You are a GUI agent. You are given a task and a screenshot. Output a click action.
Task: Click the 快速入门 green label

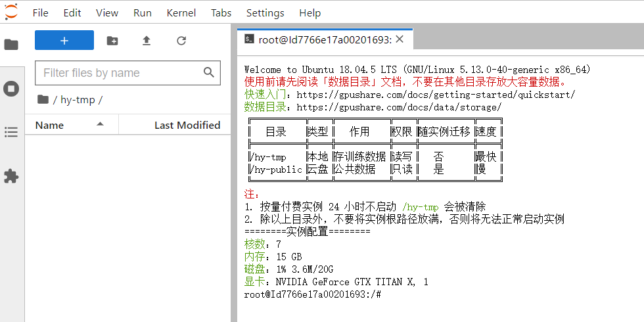click(265, 95)
